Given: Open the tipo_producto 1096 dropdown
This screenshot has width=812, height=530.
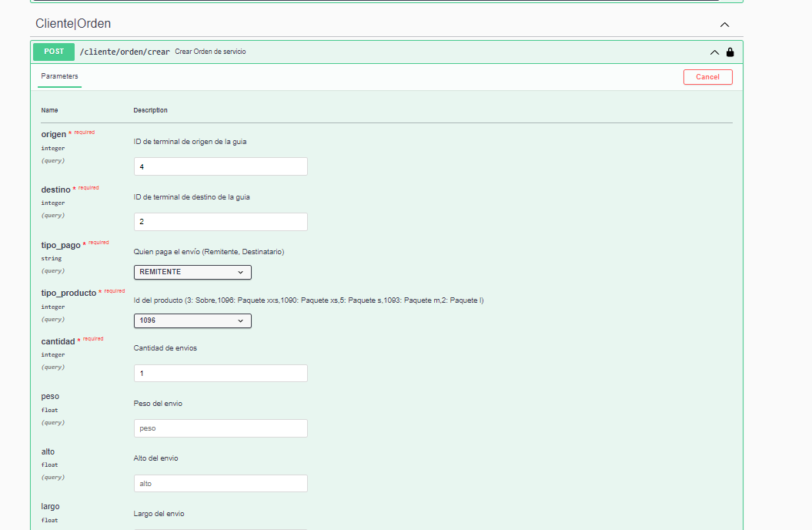Looking at the screenshot, I should point(192,320).
